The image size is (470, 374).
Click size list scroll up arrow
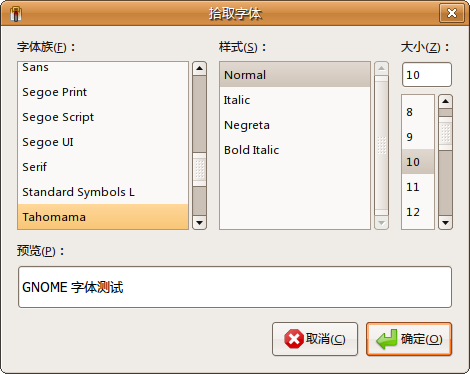(445, 101)
